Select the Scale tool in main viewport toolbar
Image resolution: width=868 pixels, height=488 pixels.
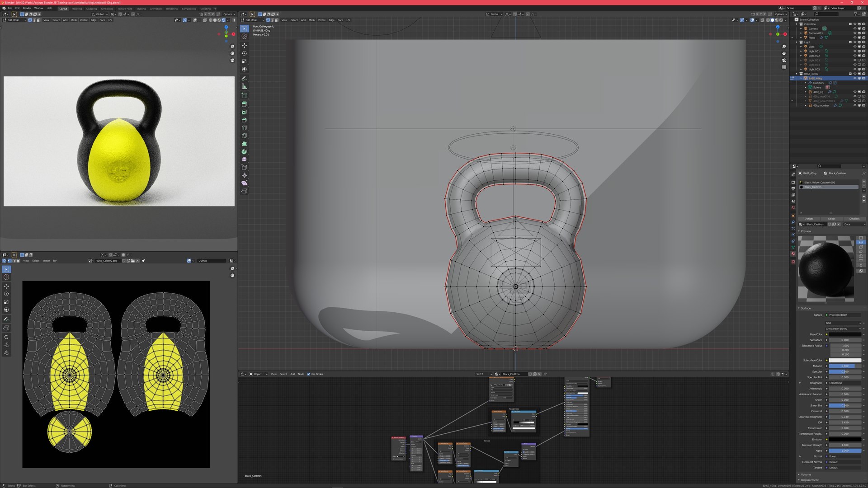[244, 61]
